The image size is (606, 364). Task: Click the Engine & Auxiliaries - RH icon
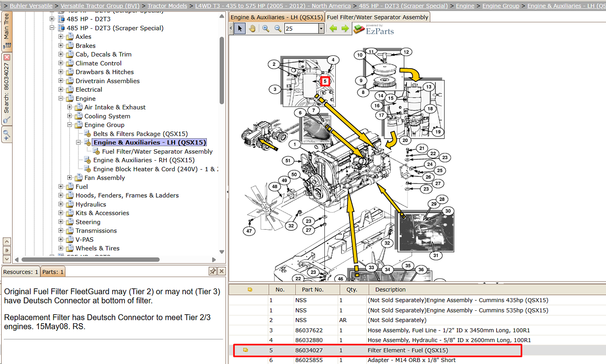pyautogui.click(x=87, y=160)
